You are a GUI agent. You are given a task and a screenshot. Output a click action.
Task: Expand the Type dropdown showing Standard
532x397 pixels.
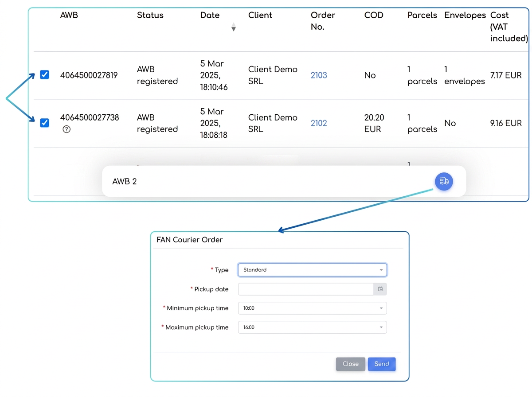point(313,270)
